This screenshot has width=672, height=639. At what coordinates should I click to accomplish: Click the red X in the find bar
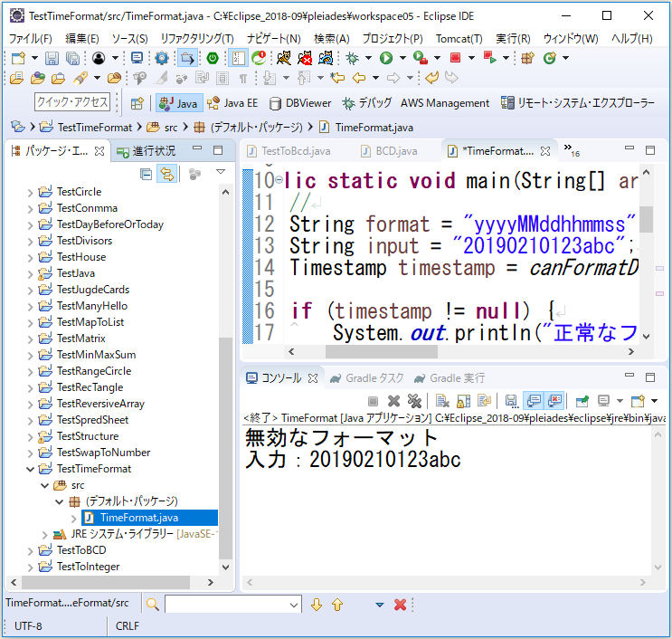click(400, 605)
